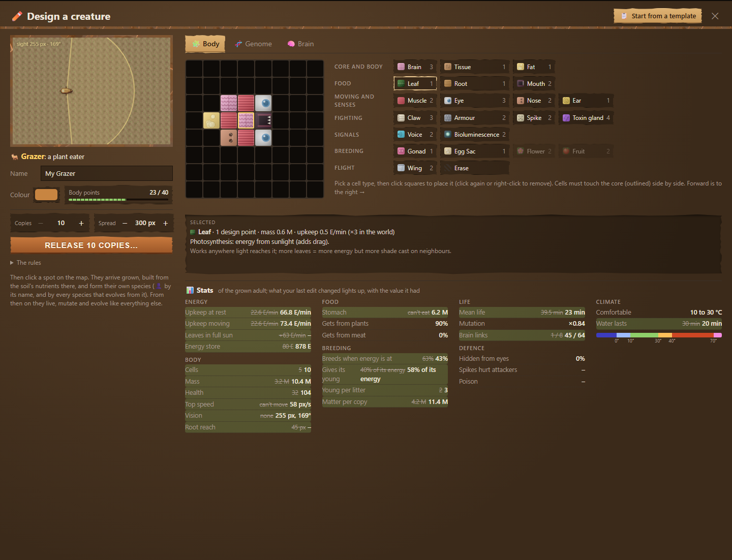Click the 'Top speed' stat row
This screenshot has height=560, width=732.
tap(248, 405)
